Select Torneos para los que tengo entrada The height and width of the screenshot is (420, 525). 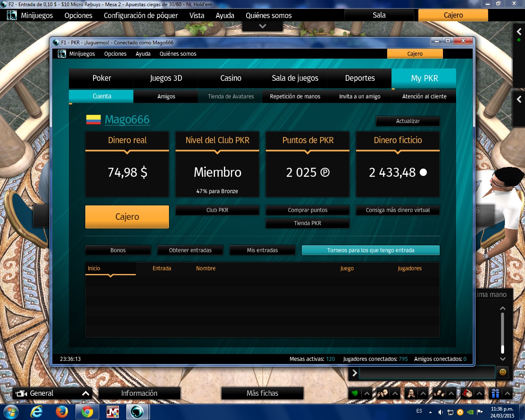coord(371,250)
